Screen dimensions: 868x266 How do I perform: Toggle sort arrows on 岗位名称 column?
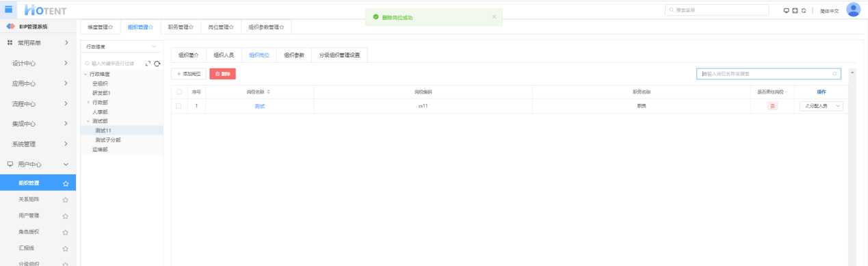(269, 92)
